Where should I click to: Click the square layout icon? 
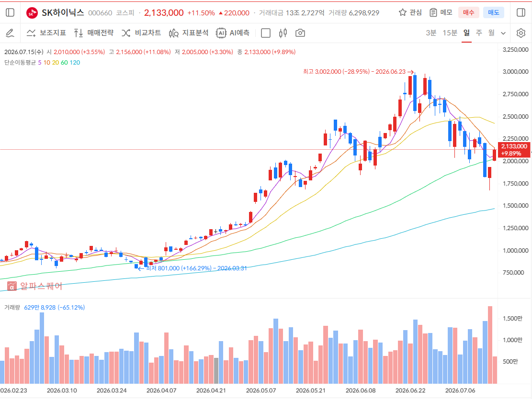tap(266, 33)
